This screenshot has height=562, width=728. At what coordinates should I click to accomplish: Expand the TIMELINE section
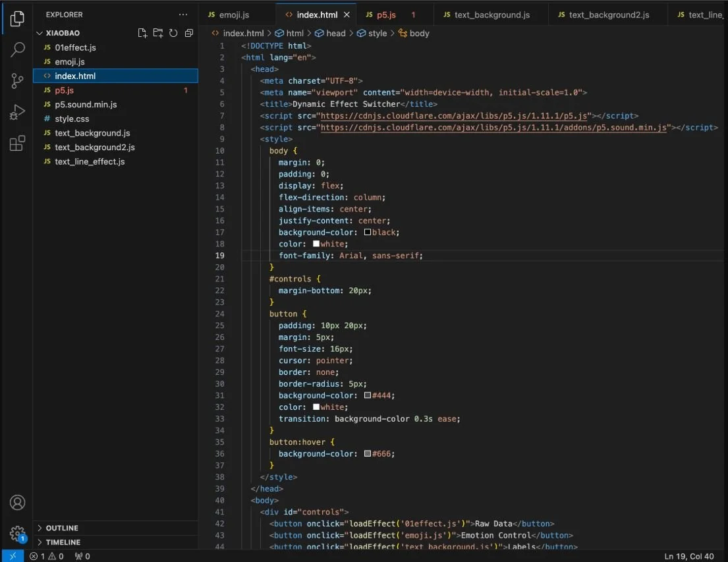click(63, 542)
